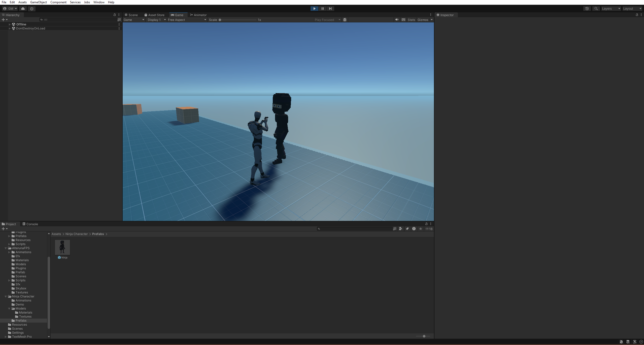This screenshot has width=644, height=345.
Task: Click the Search by Import Log Type icon
Action: pyautogui.click(x=414, y=229)
